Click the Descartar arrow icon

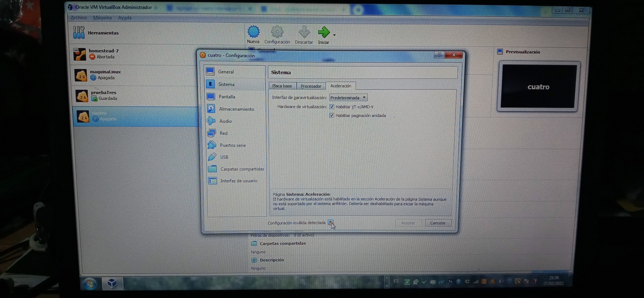[x=304, y=32]
